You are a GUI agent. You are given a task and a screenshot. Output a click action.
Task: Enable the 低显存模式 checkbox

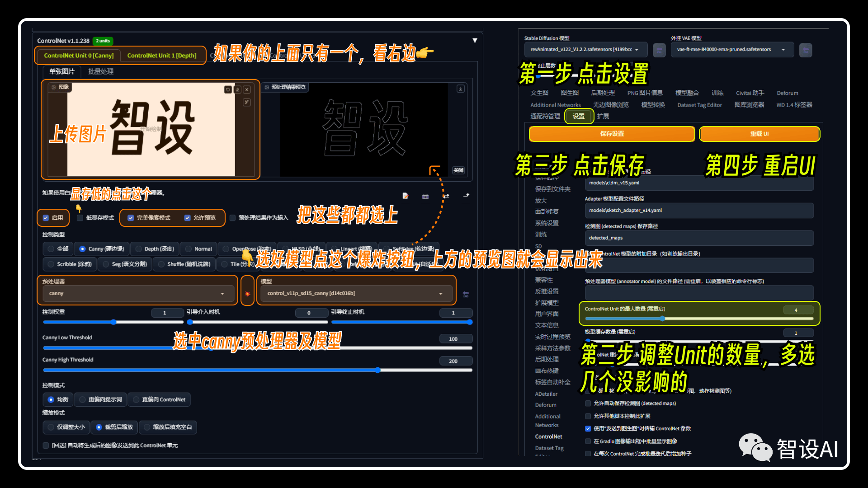(80, 218)
